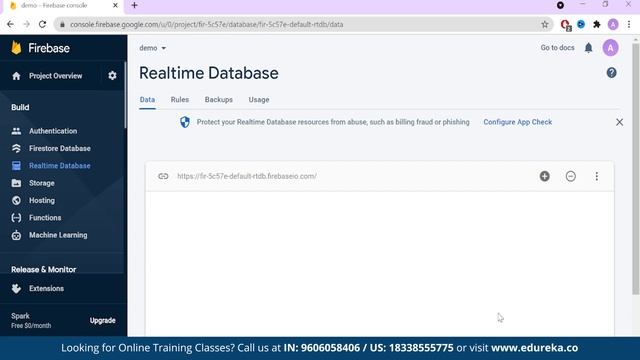Click the Hosting globe icon
640x360 pixels.
(x=16, y=200)
